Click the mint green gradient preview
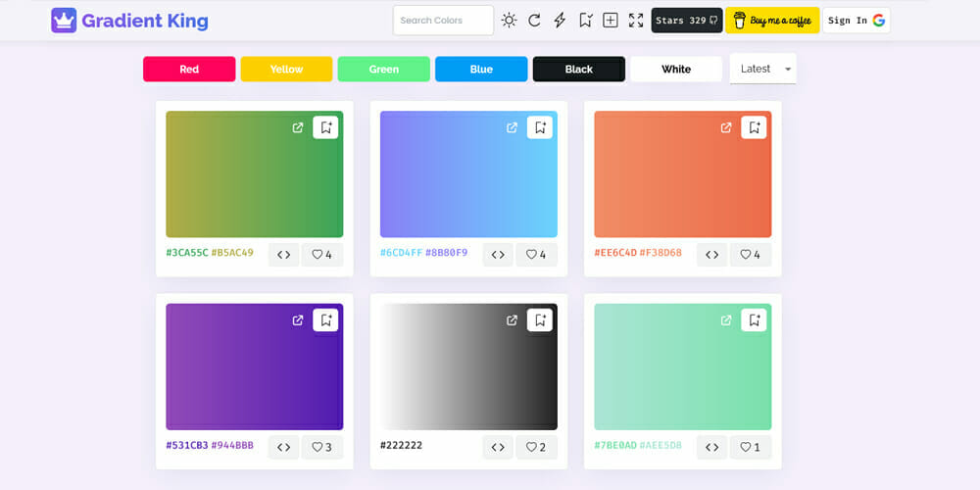This screenshot has width=980, height=490. click(x=682, y=377)
